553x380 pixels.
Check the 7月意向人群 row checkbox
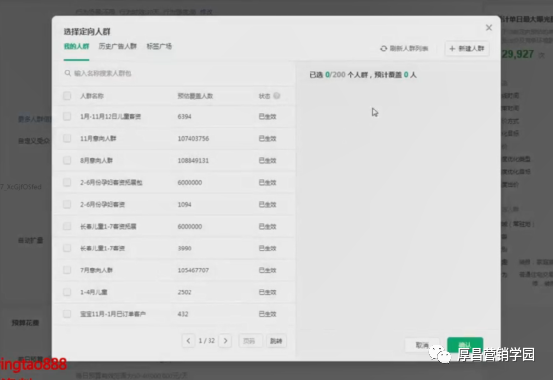click(67, 270)
